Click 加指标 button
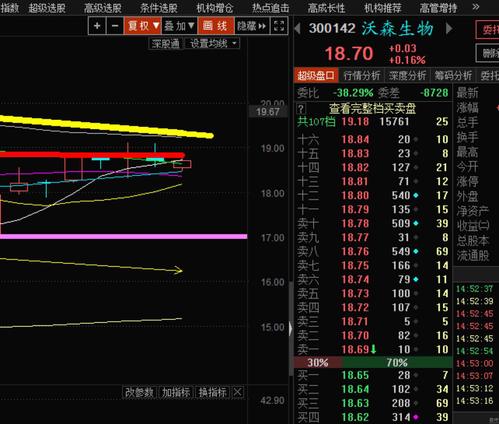Screen dimensions: 499x424 click(176, 392)
